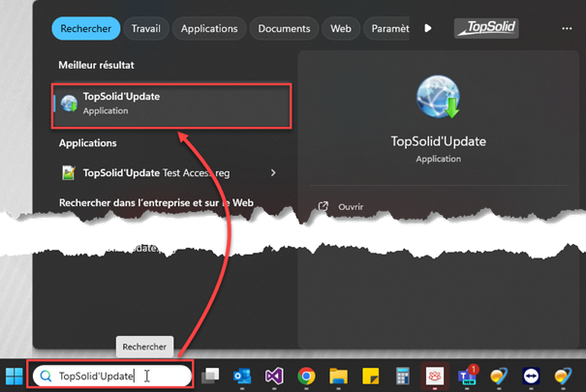Show more filter tabs with arrow
The width and height of the screenshot is (586, 392).
428,29
